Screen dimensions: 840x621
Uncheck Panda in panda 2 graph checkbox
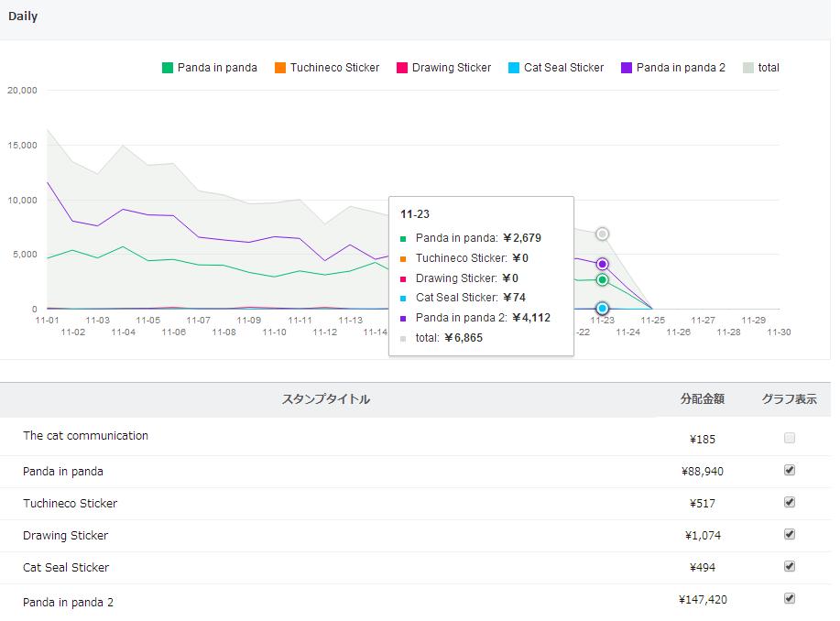[790, 598]
